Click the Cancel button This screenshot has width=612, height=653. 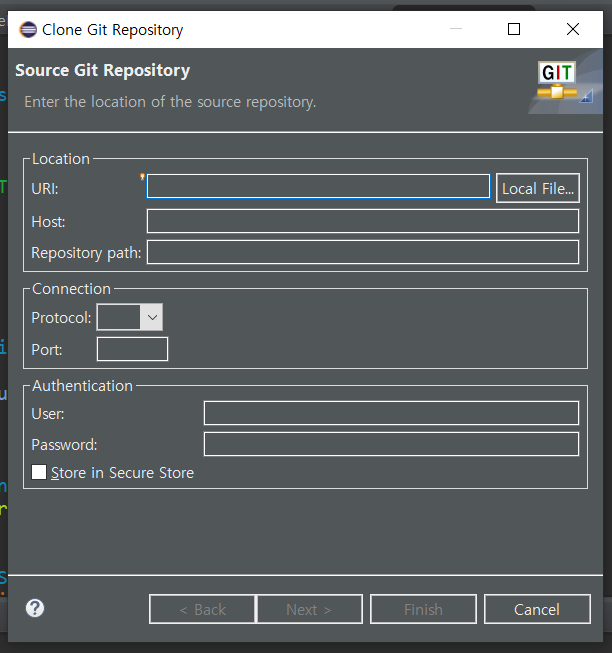(x=537, y=609)
